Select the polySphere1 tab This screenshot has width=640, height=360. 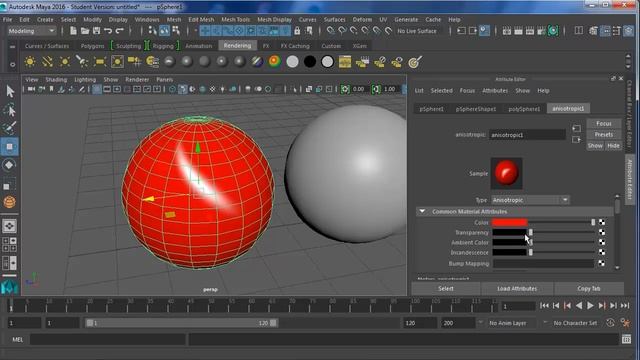tap(524, 109)
